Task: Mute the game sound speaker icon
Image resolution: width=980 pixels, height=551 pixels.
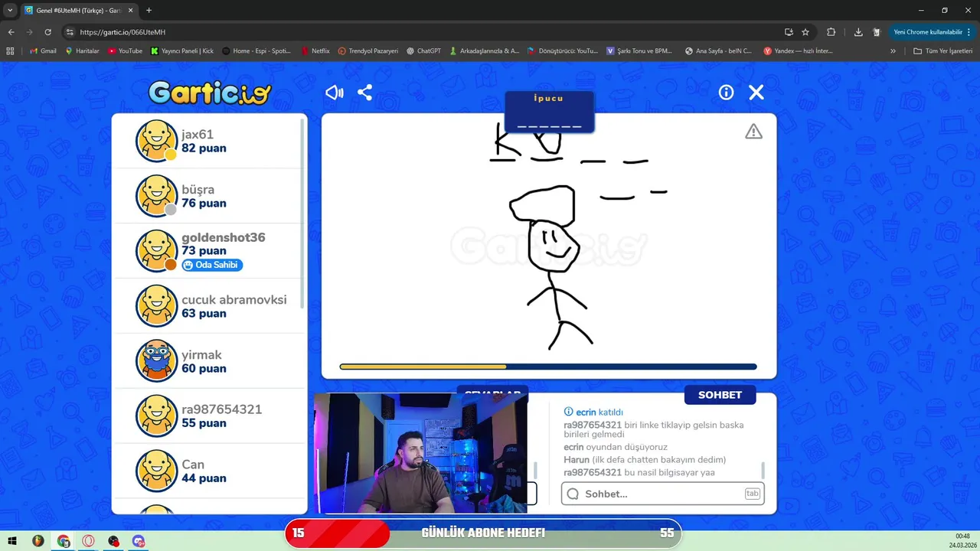Action: (335, 93)
